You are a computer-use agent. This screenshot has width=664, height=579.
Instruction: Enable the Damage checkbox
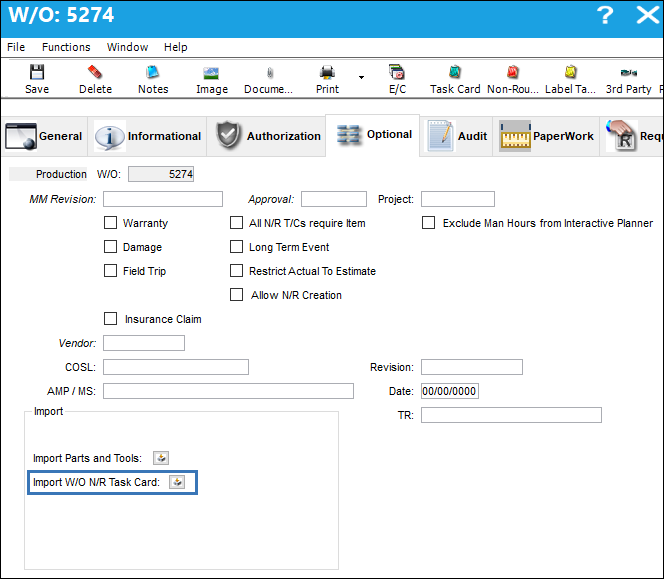[x=111, y=247]
